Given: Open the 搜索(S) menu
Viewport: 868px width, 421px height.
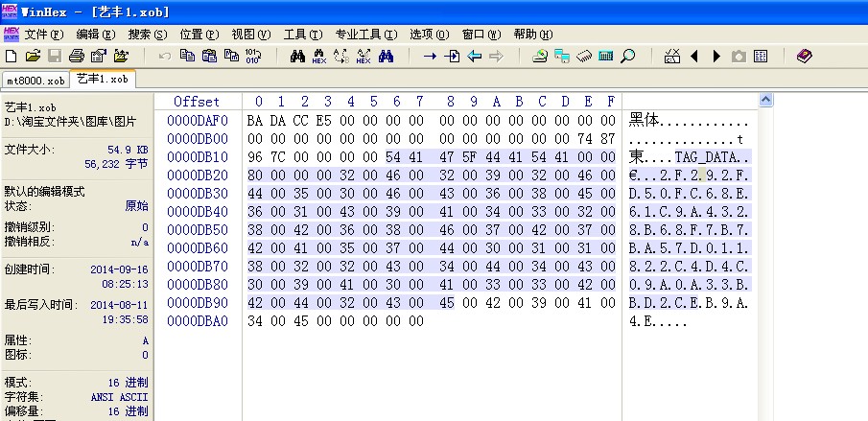Looking at the screenshot, I should click(147, 35).
